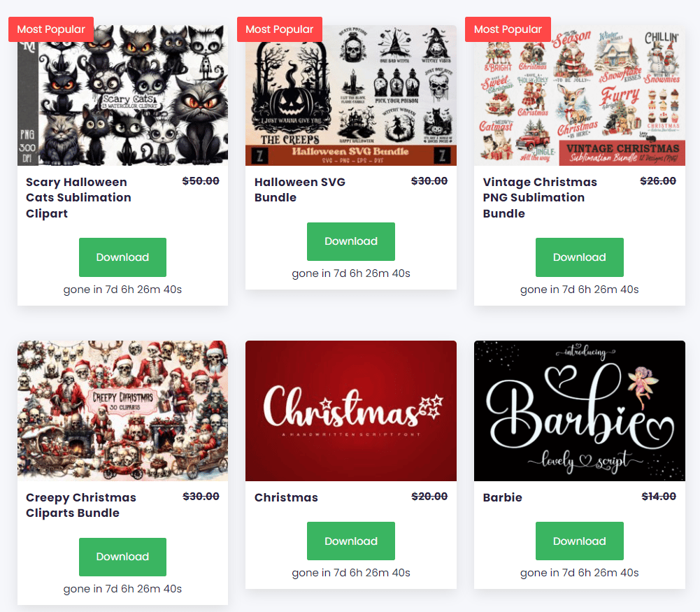
Task: Click Most Popular badge on Vintage Christmas card
Action: pyautogui.click(x=508, y=29)
